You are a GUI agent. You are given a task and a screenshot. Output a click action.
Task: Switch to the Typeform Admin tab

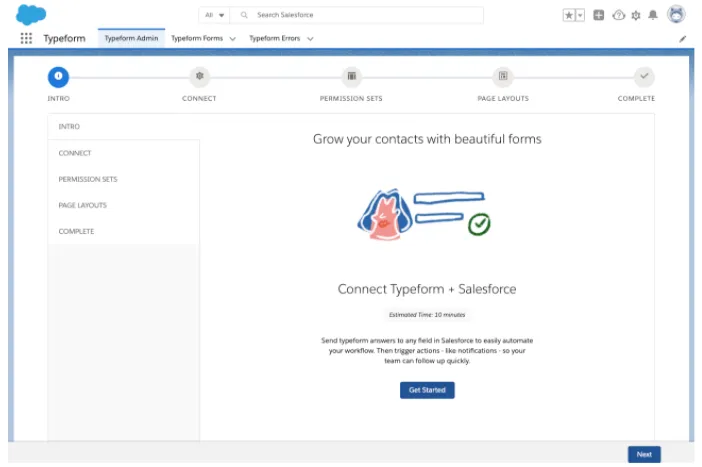[131, 39]
